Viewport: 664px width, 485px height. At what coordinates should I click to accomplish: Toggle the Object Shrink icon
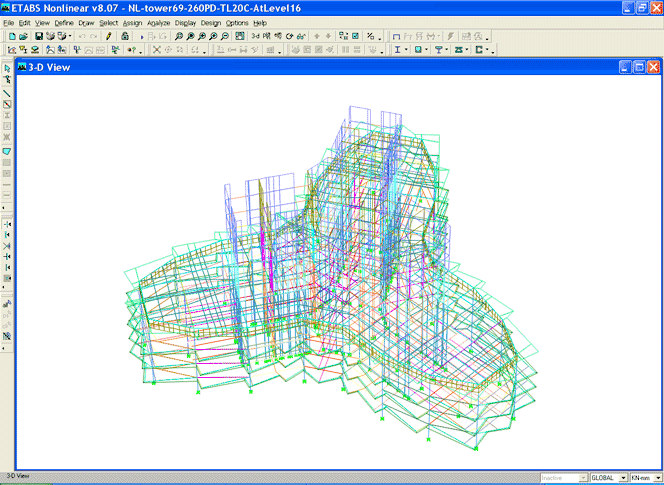[343, 36]
